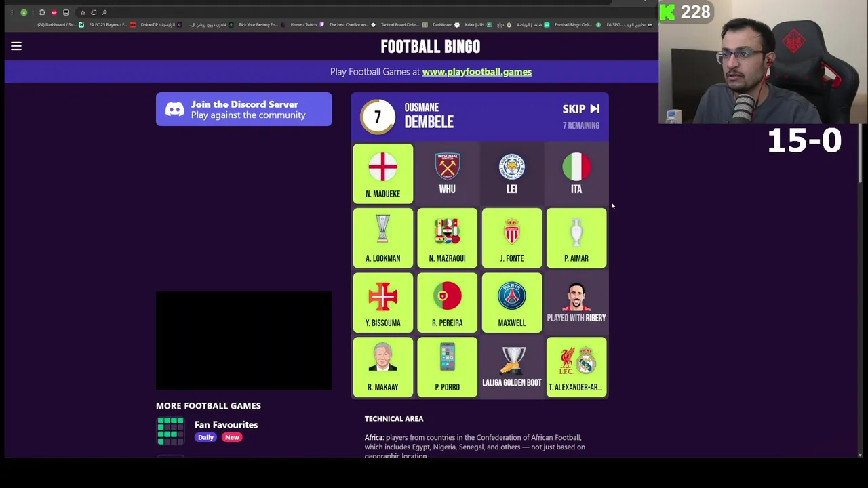Select the WHU West Ham crest tile
This screenshot has height=488, width=868.
[447, 174]
